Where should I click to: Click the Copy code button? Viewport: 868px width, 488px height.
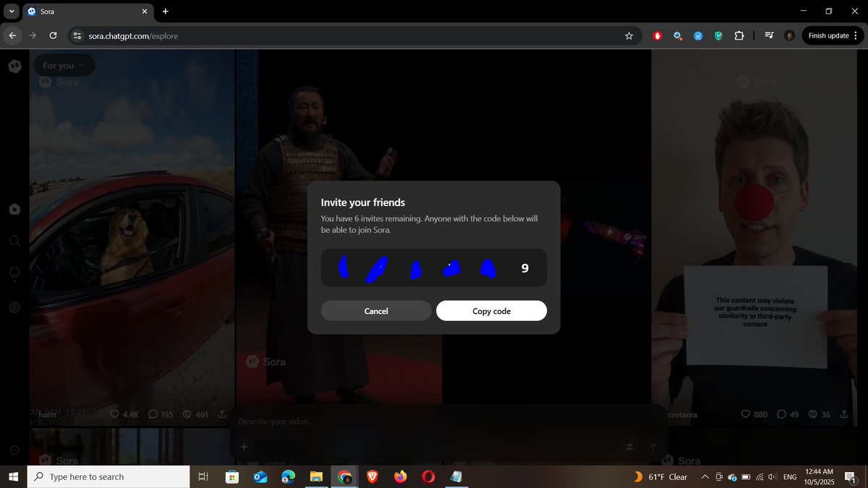[x=491, y=311]
